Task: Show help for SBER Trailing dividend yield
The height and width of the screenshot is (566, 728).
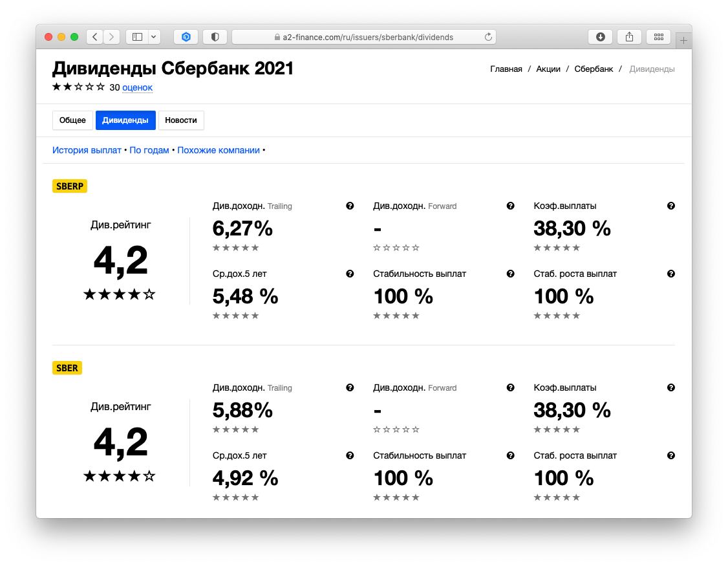Action: click(350, 387)
